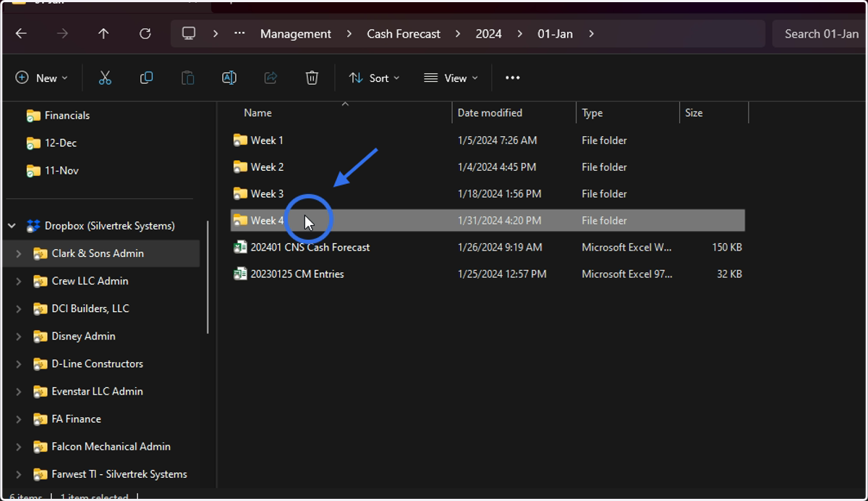Click into the Search 01-Jan field
The width and height of the screenshot is (868, 501).
820,34
